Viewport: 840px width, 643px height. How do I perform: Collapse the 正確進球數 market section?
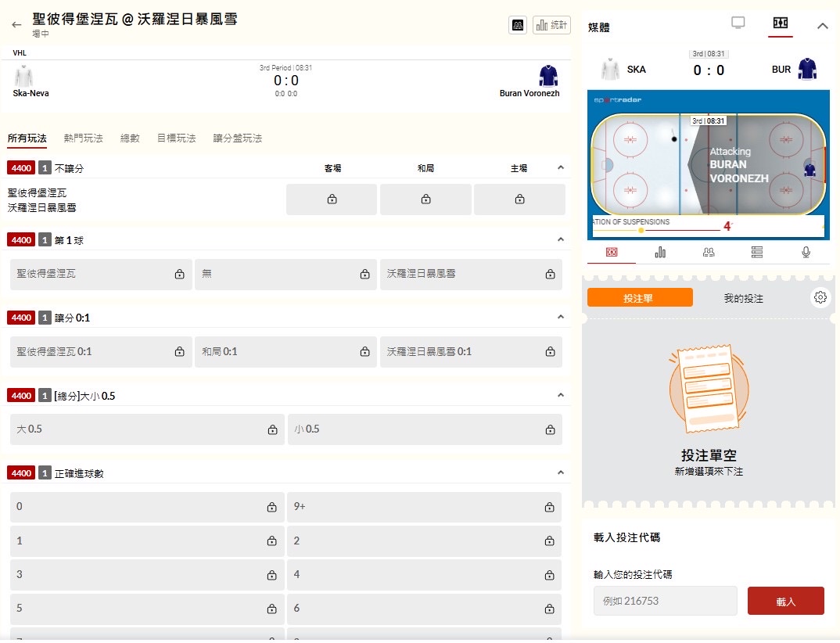click(560, 472)
